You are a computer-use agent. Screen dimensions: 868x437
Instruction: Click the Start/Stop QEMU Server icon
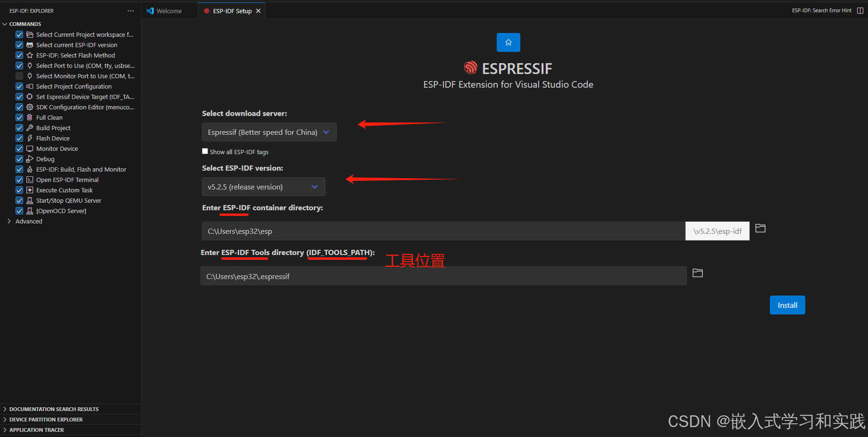(30, 200)
